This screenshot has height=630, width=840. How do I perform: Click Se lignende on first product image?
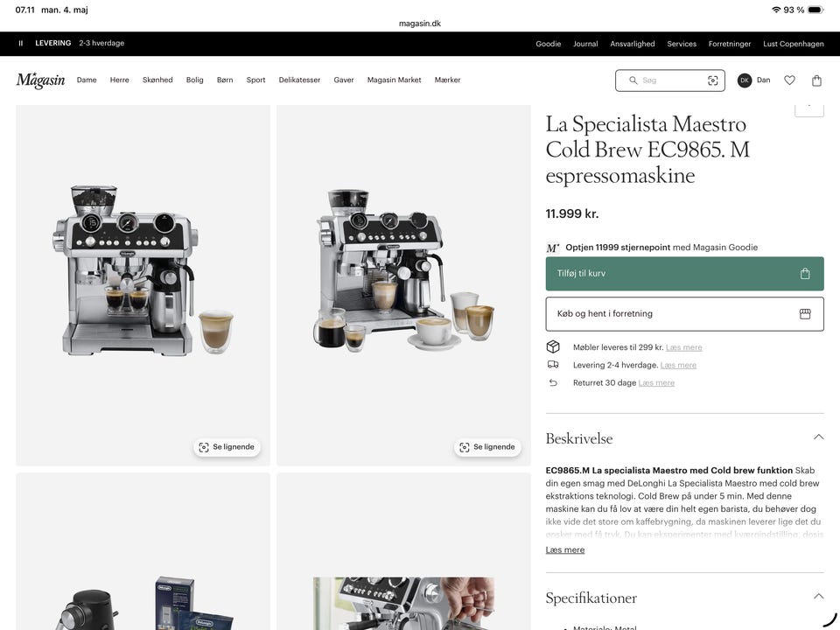pos(227,447)
